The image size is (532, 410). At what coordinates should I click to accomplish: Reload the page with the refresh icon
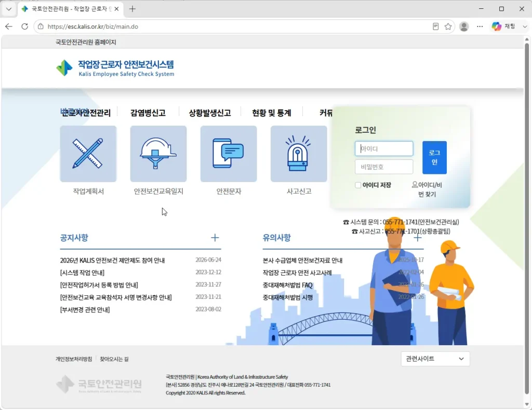[24, 26]
